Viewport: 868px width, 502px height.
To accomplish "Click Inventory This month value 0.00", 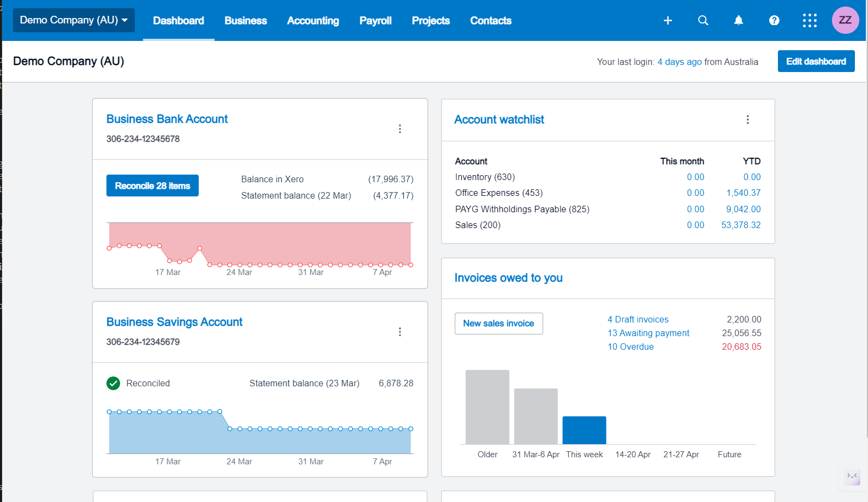I will pyautogui.click(x=695, y=177).
